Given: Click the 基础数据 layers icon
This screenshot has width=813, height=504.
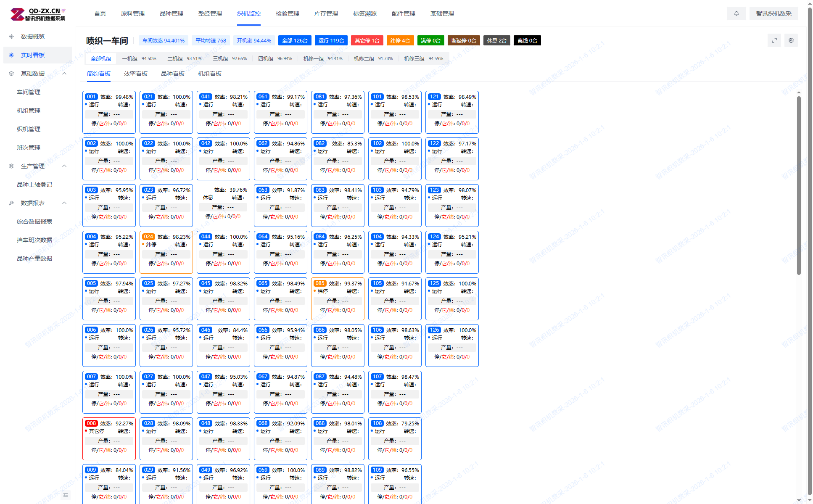Looking at the screenshot, I should [11, 74].
